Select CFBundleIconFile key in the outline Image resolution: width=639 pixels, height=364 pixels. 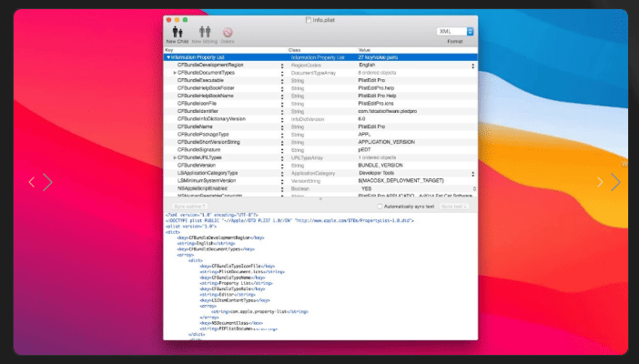(x=197, y=104)
